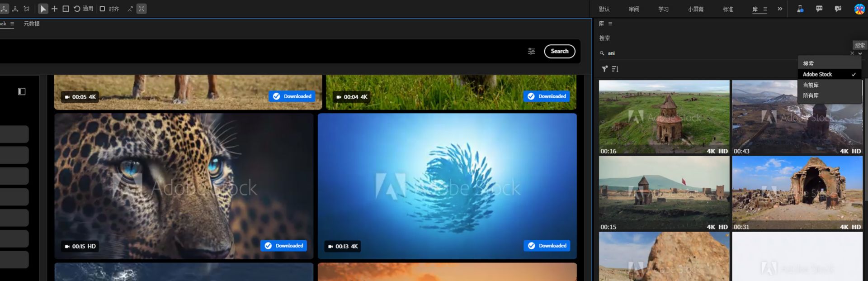Choose 所有库 in the search scope menu
Viewport: 868px width, 281px height.
coord(830,95)
